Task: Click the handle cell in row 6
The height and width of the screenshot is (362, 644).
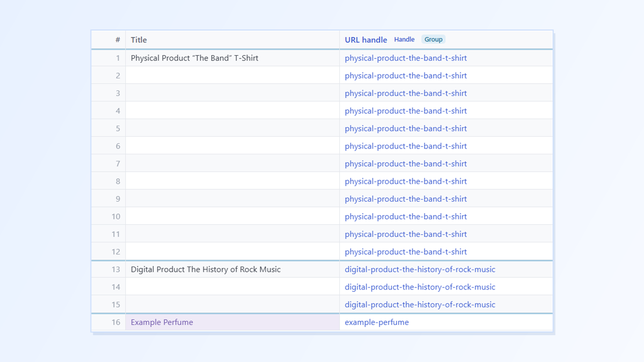Action: pos(446,146)
